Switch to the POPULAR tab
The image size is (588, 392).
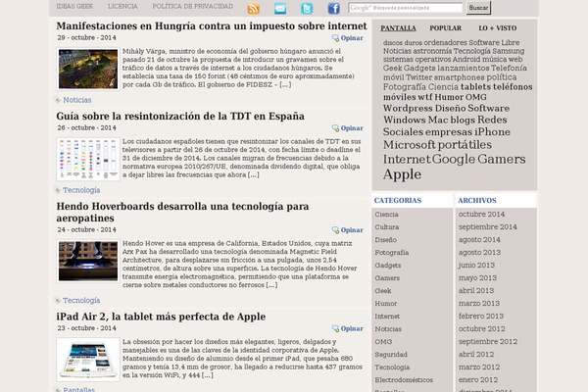pyautogui.click(x=446, y=28)
